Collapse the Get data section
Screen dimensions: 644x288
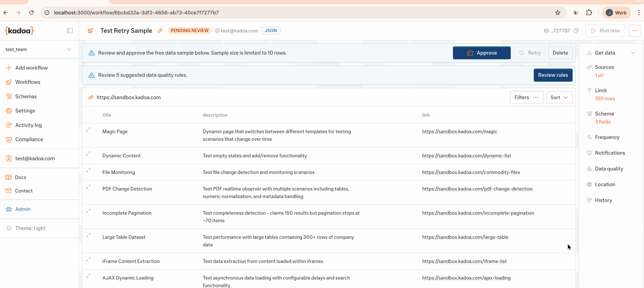633,53
